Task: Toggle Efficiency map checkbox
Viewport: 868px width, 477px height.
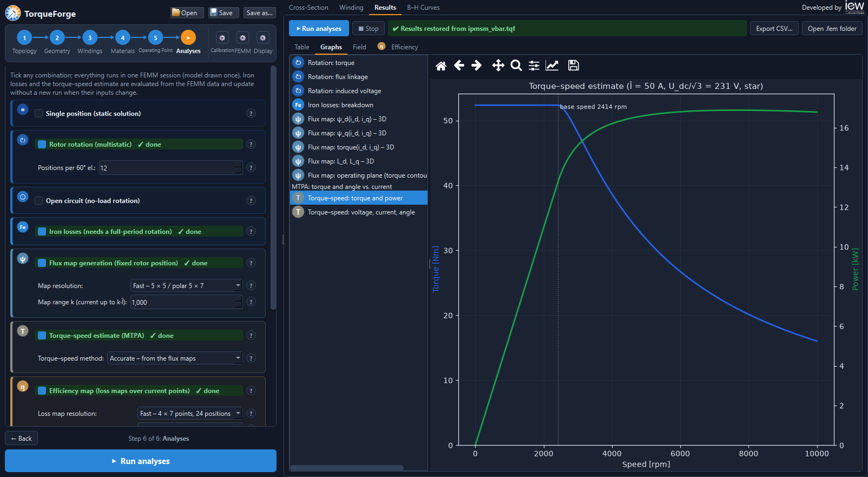Action: pyautogui.click(x=42, y=391)
